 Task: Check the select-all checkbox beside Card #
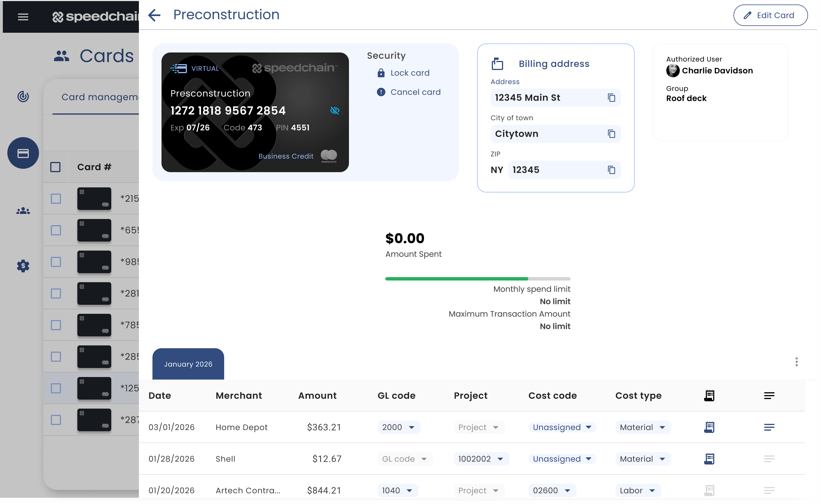pos(55,167)
